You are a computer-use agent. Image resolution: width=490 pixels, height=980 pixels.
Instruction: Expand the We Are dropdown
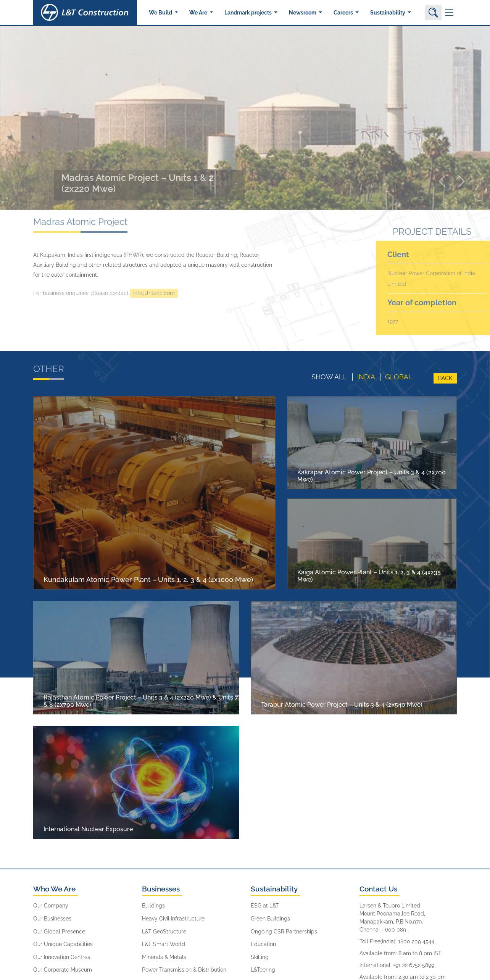201,13
